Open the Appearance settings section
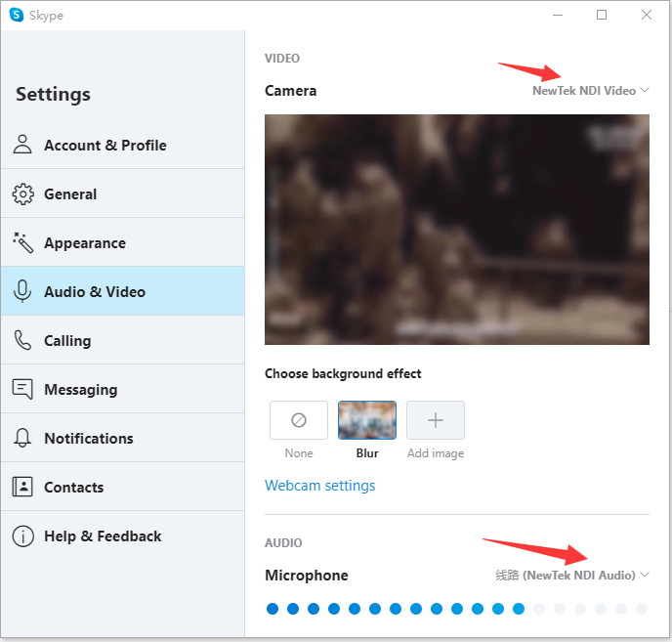The height and width of the screenshot is (642, 672). [x=122, y=242]
